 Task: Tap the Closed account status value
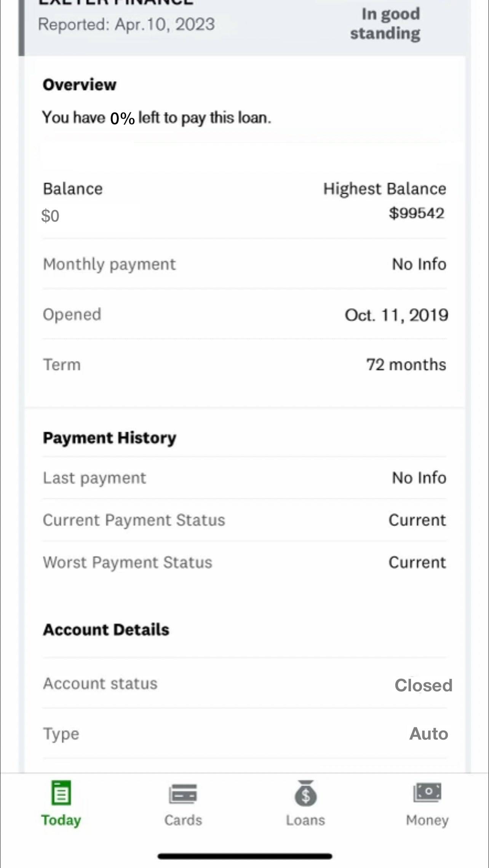pos(423,685)
